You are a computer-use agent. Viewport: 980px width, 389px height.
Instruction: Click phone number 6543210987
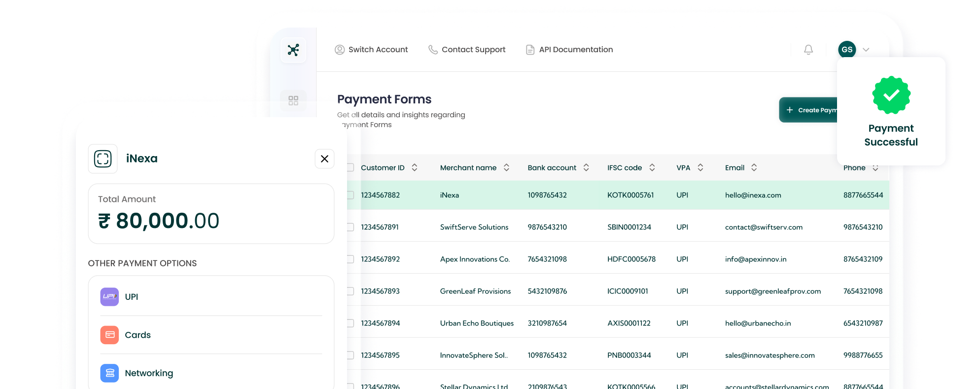point(863,324)
